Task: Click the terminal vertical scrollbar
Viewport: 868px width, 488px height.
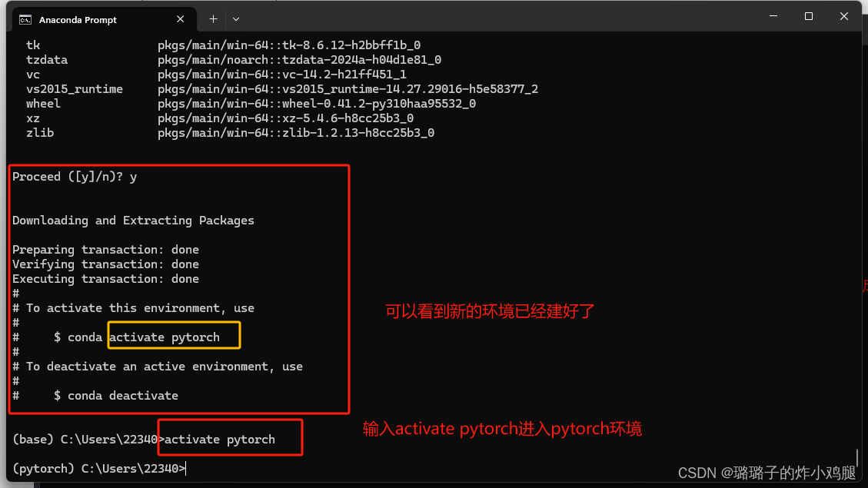Action: (x=857, y=457)
